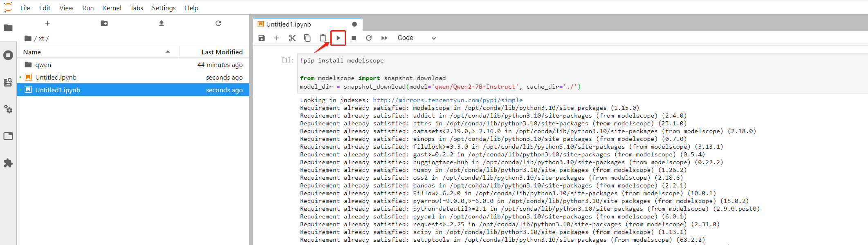Cut the selected cell

(x=292, y=38)
